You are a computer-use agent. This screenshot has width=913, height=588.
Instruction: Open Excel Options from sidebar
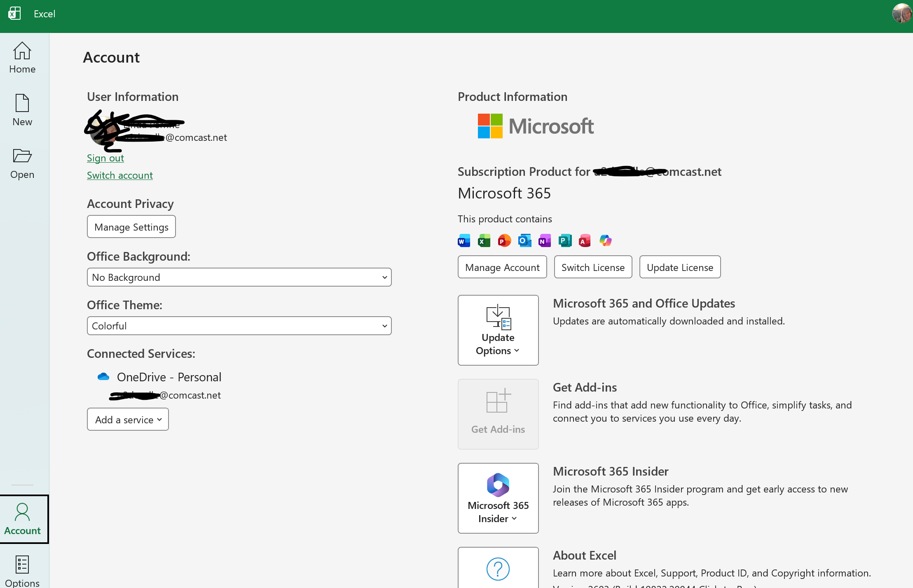pyautogui.click(x=22, y=572)
